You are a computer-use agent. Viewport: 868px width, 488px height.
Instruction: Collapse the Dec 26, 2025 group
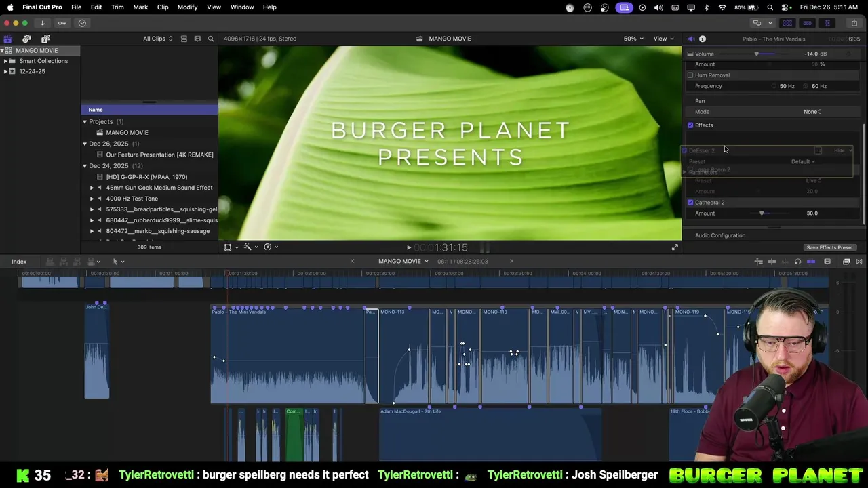[85, 144]
